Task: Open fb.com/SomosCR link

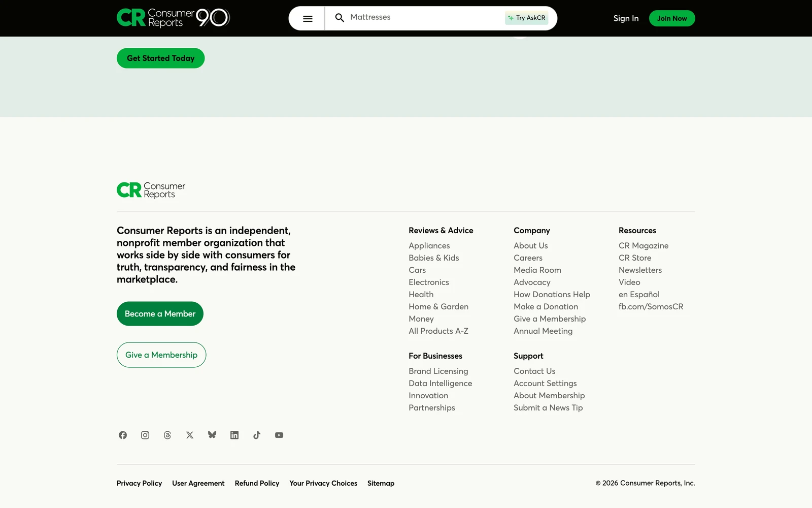Action: pos(651,307)
